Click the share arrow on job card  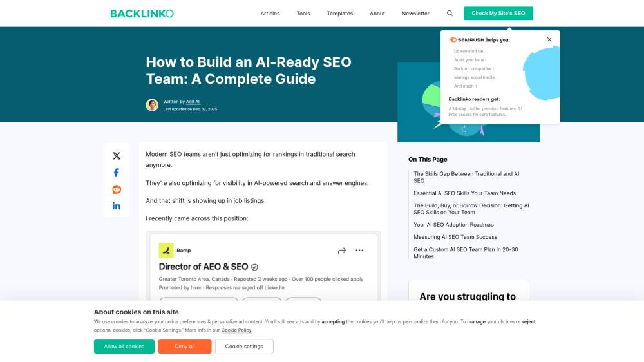coord(342,251)
